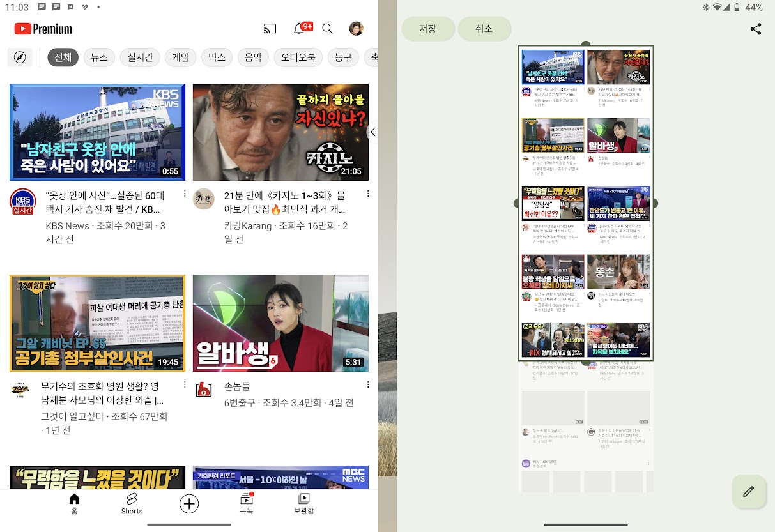
Task: Select the 농구 filter chip
Action: pos(343,57)
